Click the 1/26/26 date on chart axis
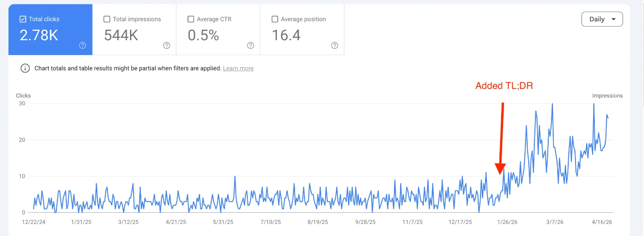This screenshot has height=236, width=644. click(507, 222)
